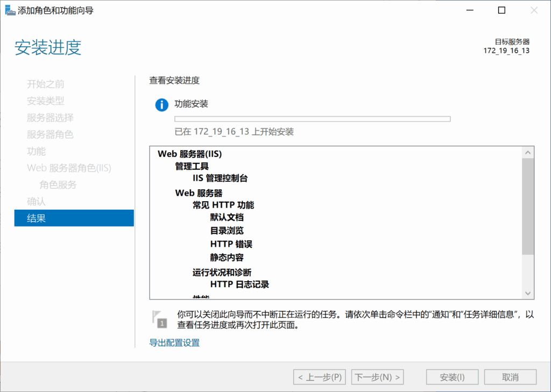
Task: Select the 开始之前 step in the sidebar
Action: [46, 84]
